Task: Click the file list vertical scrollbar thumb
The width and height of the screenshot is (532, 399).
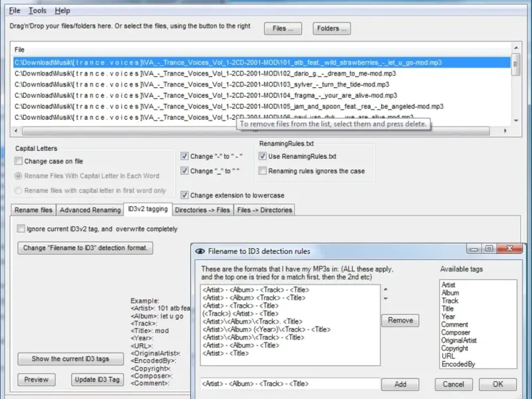Action: click(x=516, y=65)
